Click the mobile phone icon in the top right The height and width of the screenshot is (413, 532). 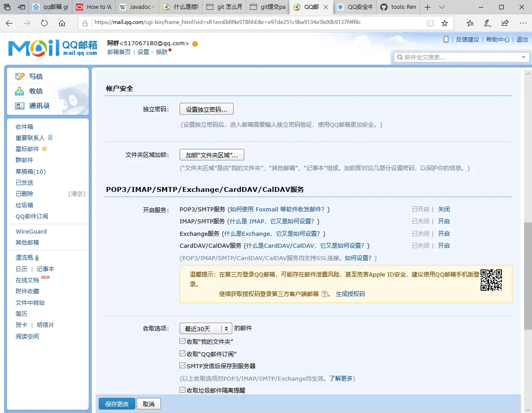[x=446, y=39]
